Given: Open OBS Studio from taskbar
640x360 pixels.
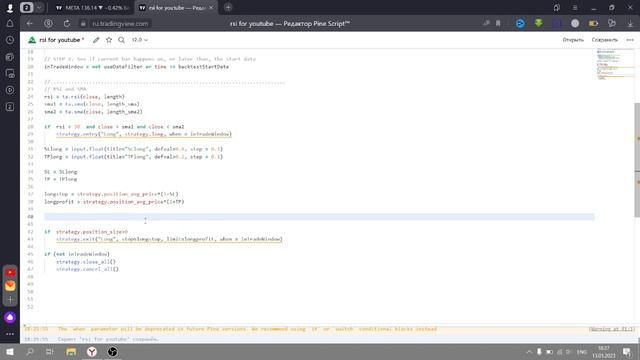Looking at the screenshot, I should pos(112,351).
